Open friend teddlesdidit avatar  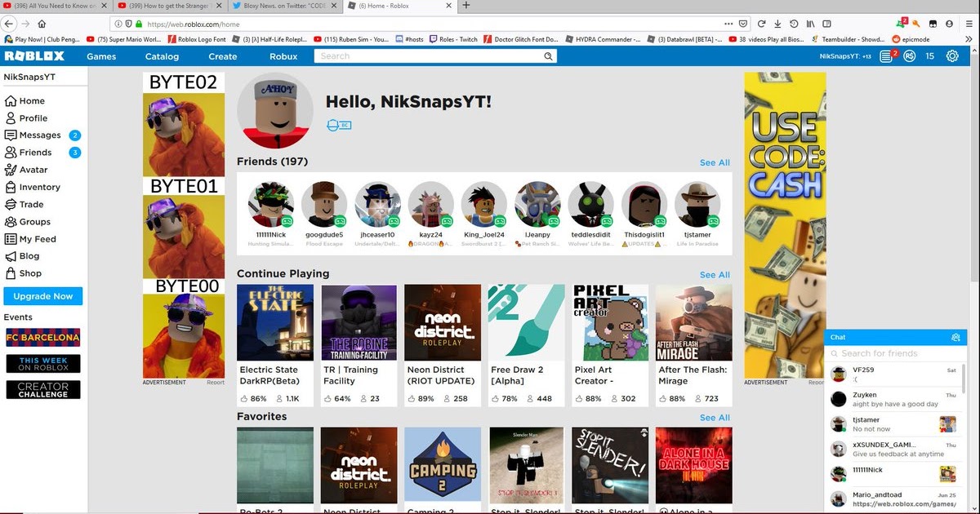[x=590, y=204]
